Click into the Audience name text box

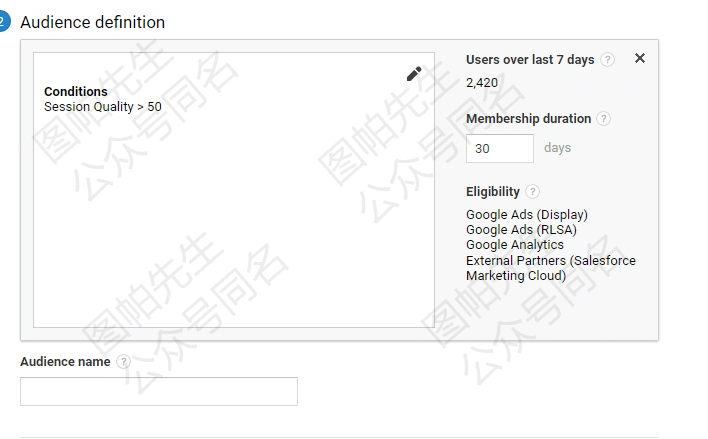pos(158,391)
